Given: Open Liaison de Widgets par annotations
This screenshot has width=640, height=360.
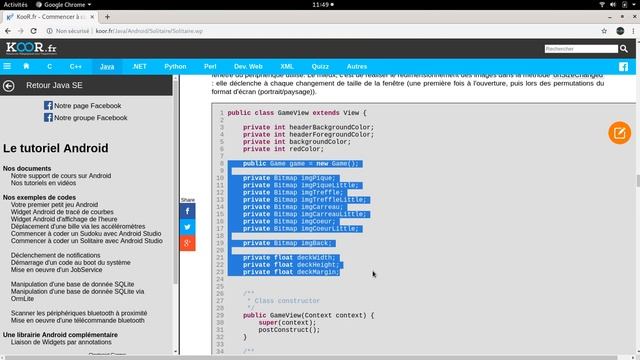Looking at the screenshot, I should (x=61, y=342).
